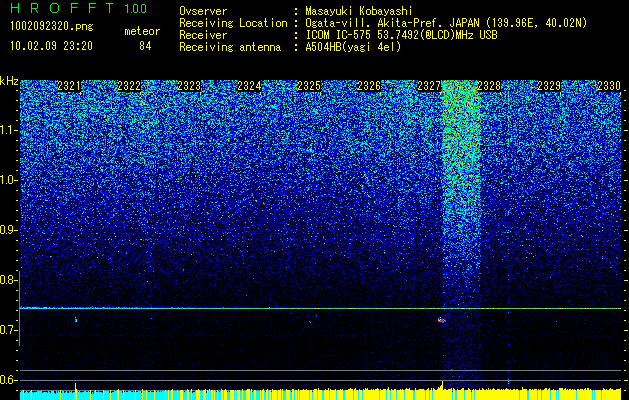Image resolution: width=629 pixels, height=400 pixels.
Task: Click the 2330 time marker
Action: (609, 86)
